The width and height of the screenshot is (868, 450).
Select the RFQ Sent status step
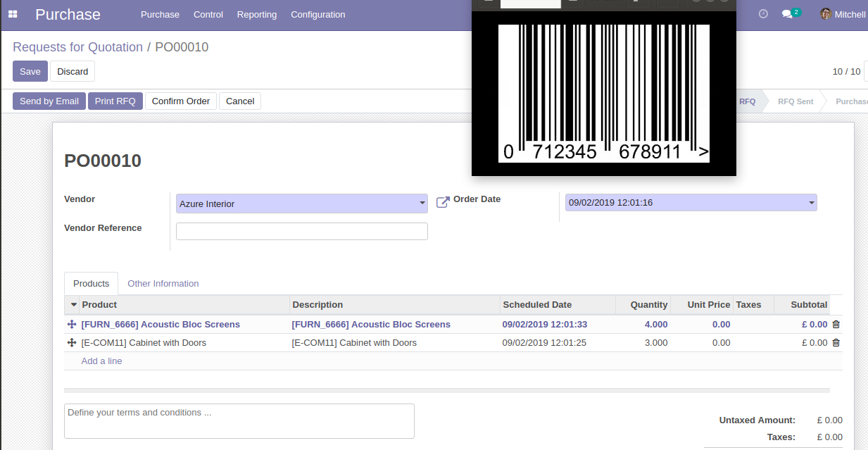pyautogui.click(x=795, y=101)
